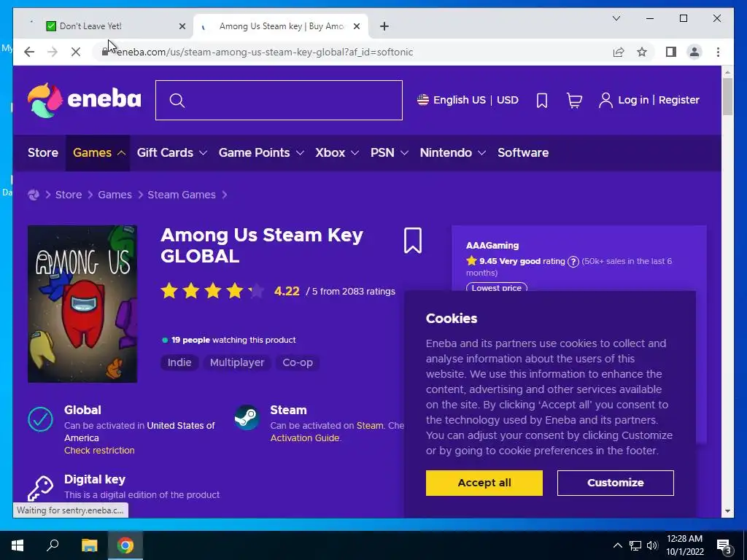Stop loading the page
This screenshot has width=747, height=560.
(x=76, y=52)
